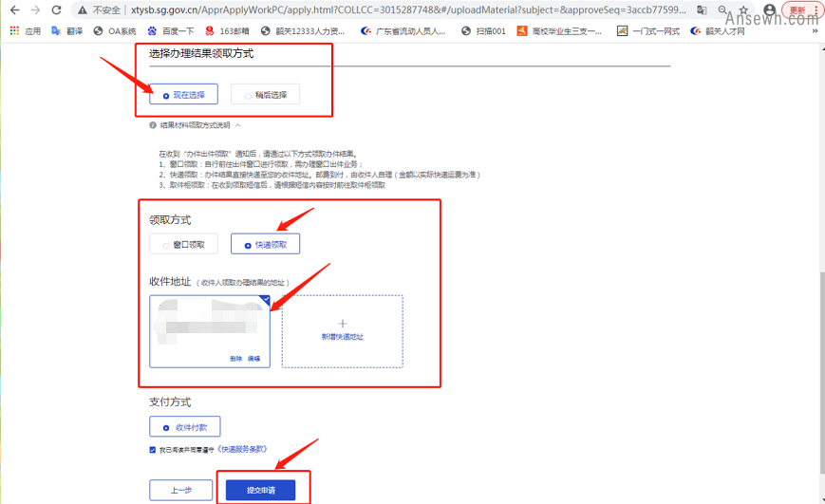Click the translate page icon in address bar
Image resolution: width=825 pixels, height=504 pixels.
702,10
